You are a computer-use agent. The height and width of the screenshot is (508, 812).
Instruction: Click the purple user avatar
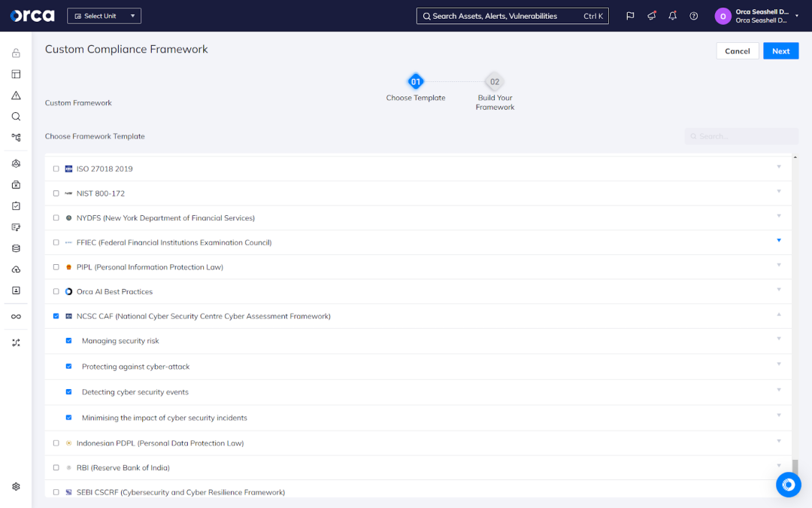pos(723,16)
